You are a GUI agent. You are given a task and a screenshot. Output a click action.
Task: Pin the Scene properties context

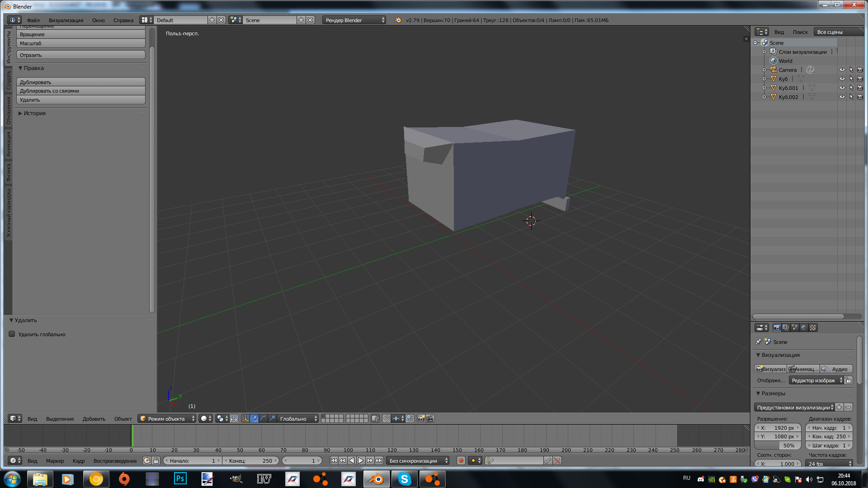click(758, 342)
